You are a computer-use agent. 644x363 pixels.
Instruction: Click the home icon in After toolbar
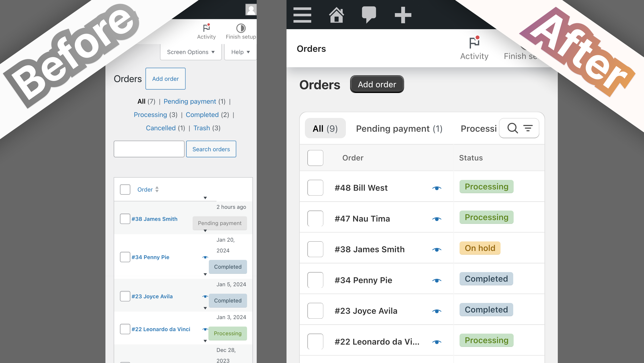[336, 15]
